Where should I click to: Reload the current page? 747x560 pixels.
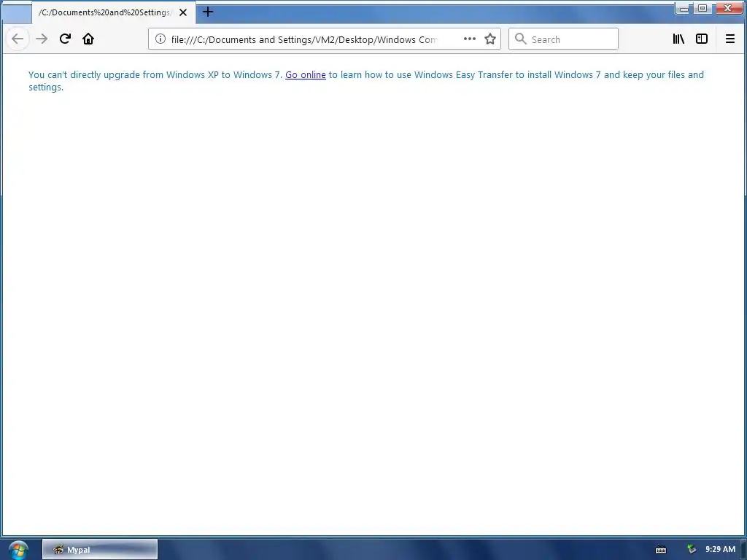(x=65, y=39)
